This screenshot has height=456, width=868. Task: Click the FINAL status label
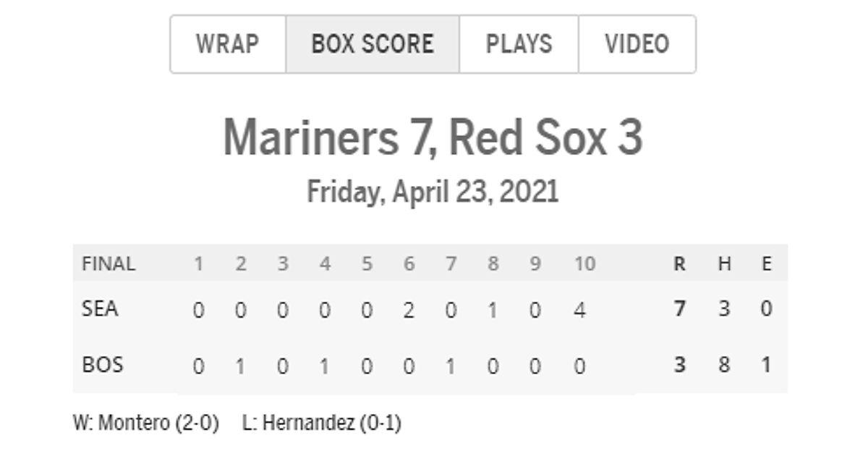coord(109,263)
